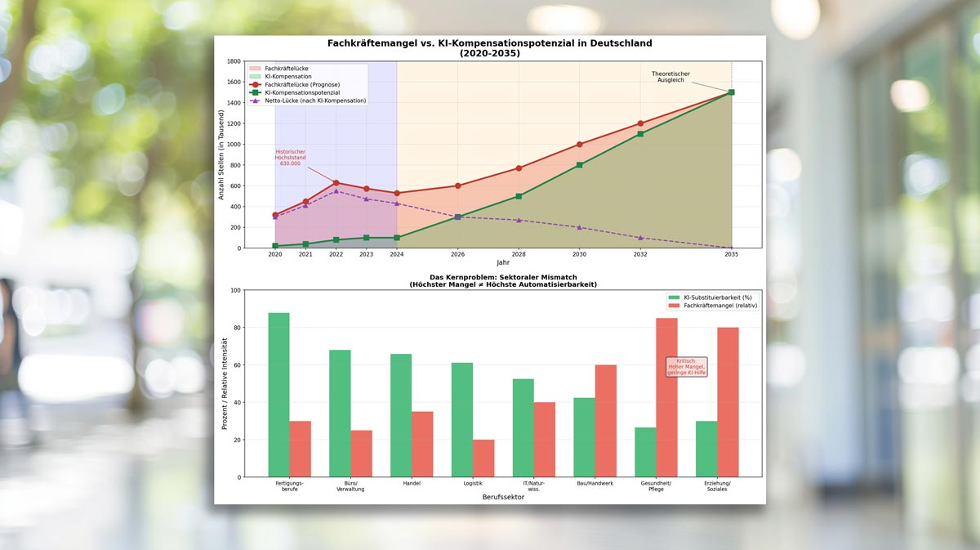This screenshot has height=550, width=980.
Task: Click the 'Historischer Höchststand 630.000' annotation
Action: 290,158
